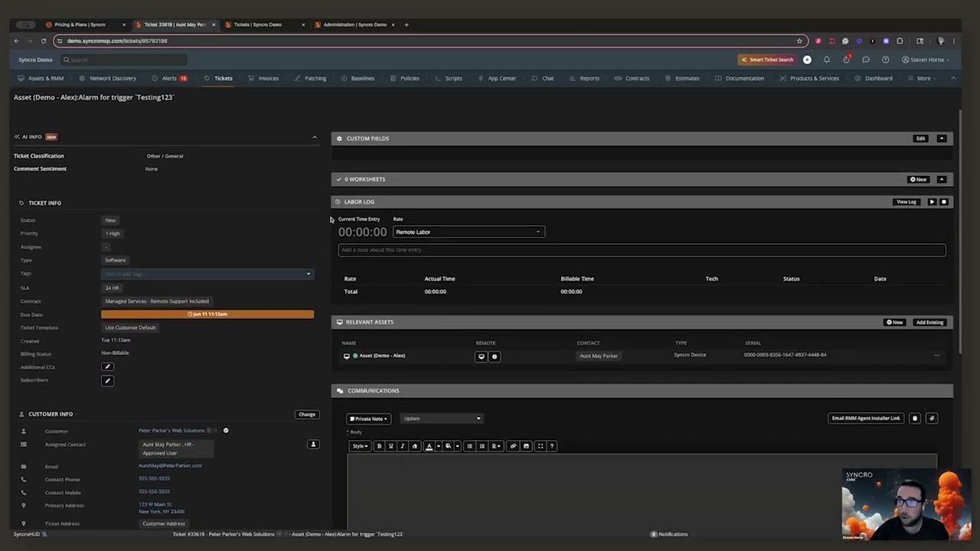
Task: Toggle italic formatting in editor
Action: [403, 446]
